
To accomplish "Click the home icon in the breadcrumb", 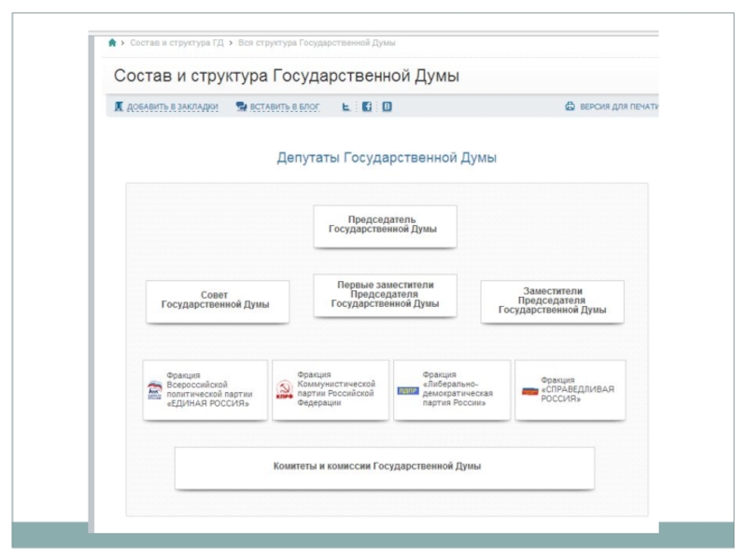I will pos(113,43).
